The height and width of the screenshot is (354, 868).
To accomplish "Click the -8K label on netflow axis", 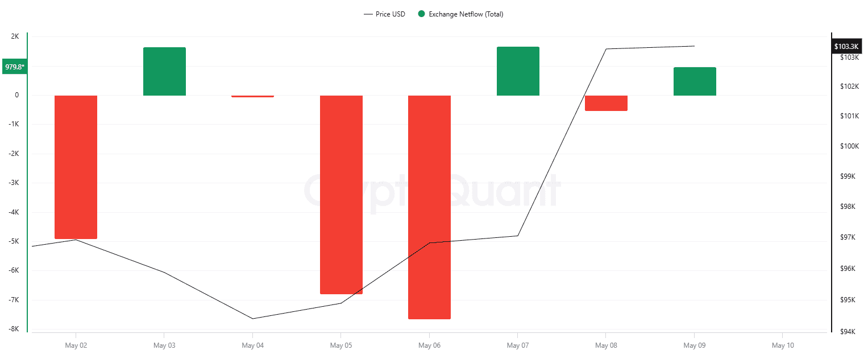I will point(13,329).
